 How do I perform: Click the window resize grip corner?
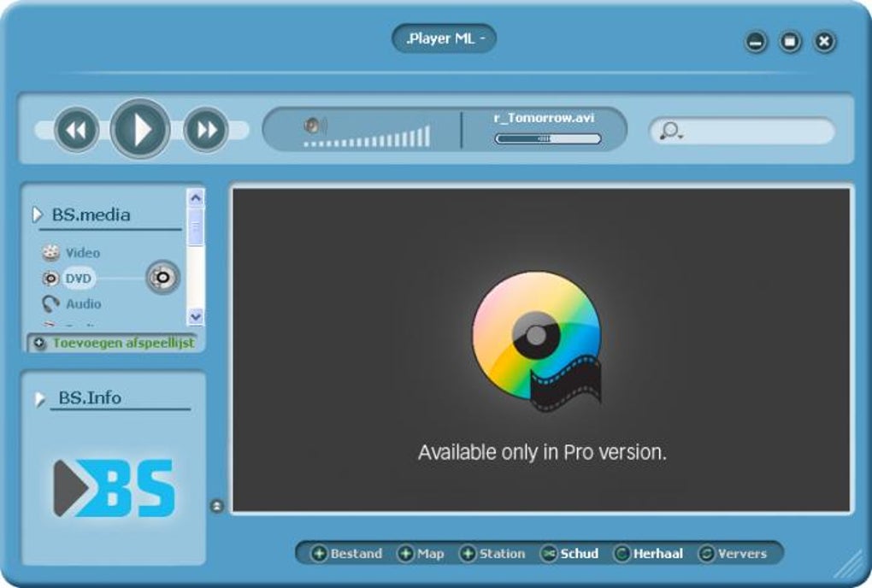pyautogui.click(x=849, y=566)
